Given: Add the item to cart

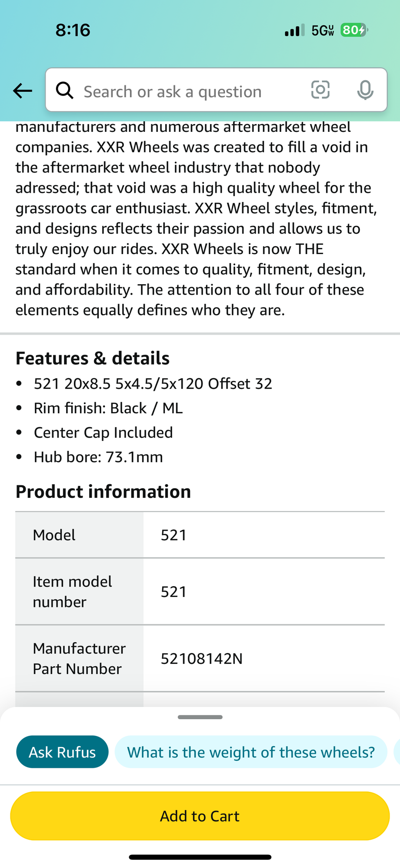Looking at the screenshot, I should (200, 816).
